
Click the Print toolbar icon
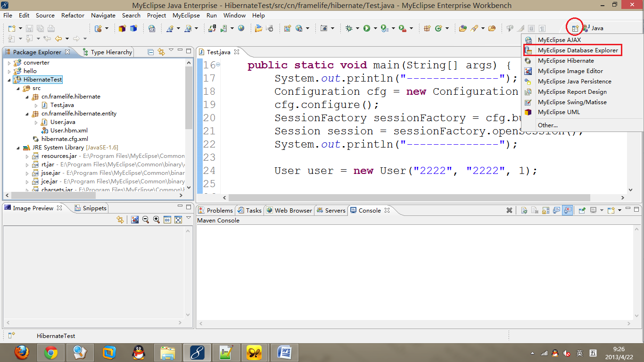click(51, 28)
